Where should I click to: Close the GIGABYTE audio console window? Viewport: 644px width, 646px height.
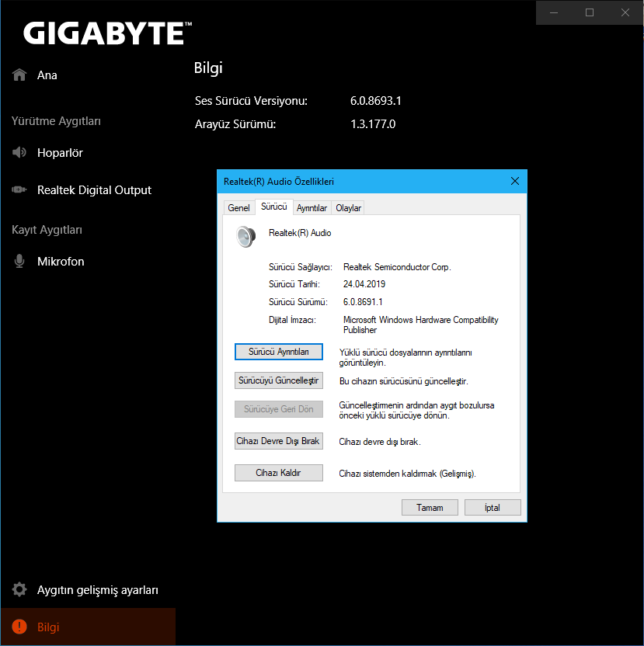625,12
